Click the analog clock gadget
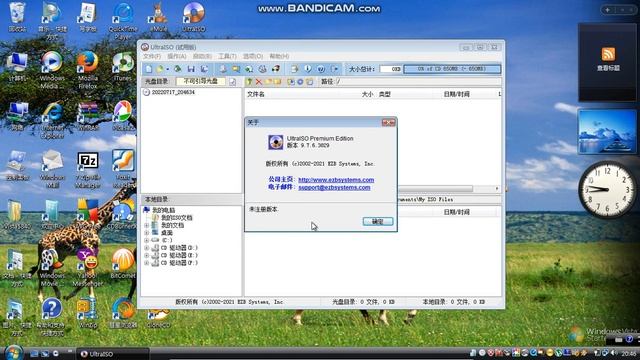This screenshot has width=640, height=360. pos(607,189)
